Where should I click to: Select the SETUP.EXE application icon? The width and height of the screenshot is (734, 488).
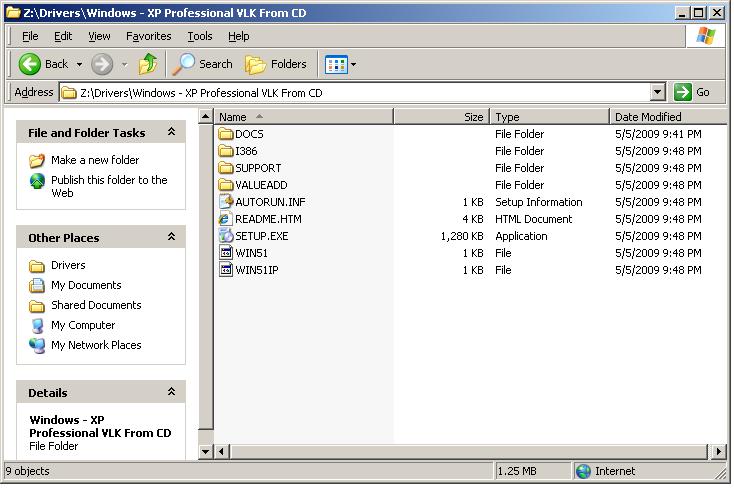point(226,236)
